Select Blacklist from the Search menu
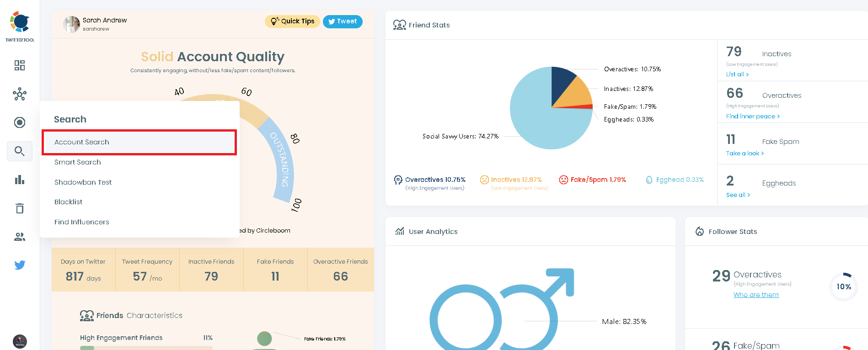868x350 pixels. coord(69,202)
